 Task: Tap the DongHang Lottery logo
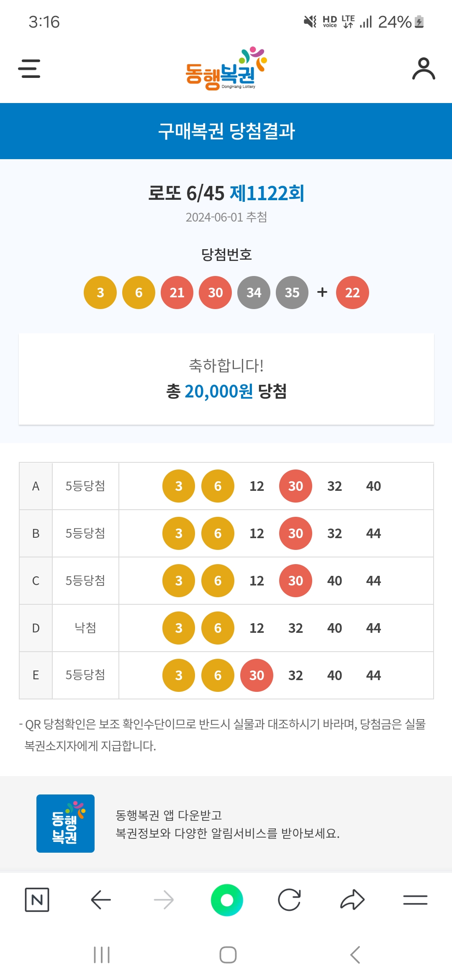click(x=226, y=69)
